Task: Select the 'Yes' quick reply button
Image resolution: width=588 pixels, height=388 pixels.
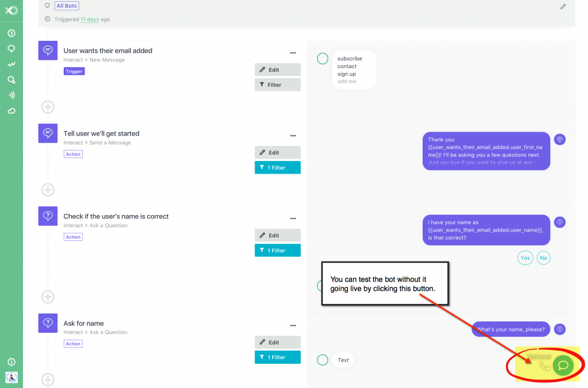Action: (525, 258)
